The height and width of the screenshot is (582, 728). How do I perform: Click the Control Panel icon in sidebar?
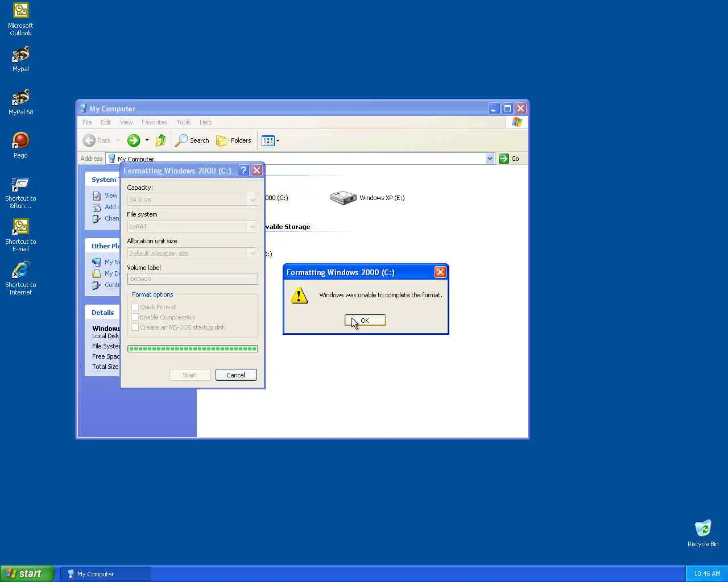(x=97, y=285)
